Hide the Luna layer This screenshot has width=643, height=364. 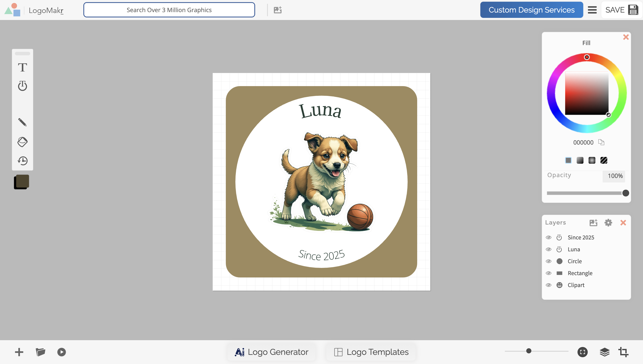[549, 249]
